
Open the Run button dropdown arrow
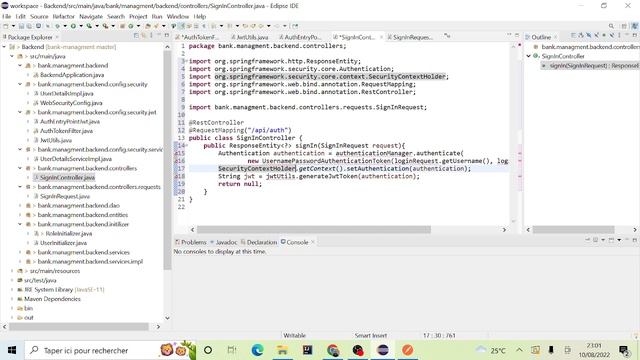[81, 26]
